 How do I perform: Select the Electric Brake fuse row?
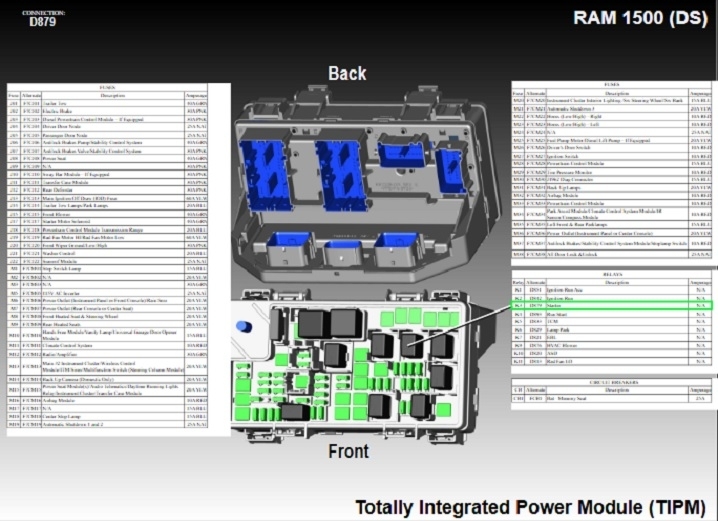pos(107,111)
